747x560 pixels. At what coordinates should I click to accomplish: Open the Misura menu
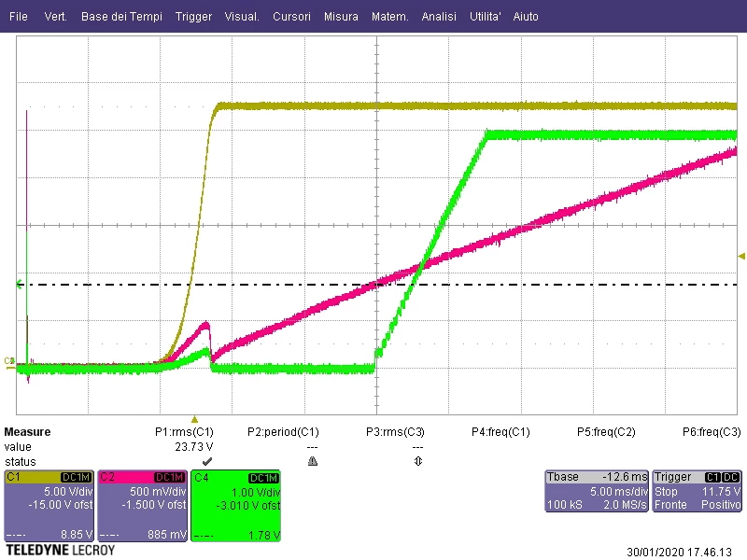(341, 16)
